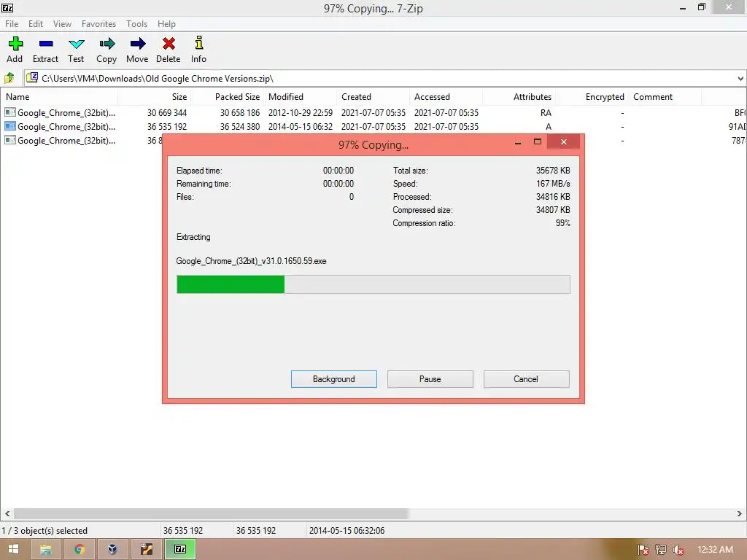747x560 pixels.
Task: Click the horizontal scrollbar thumb
Action: [211, 514]
